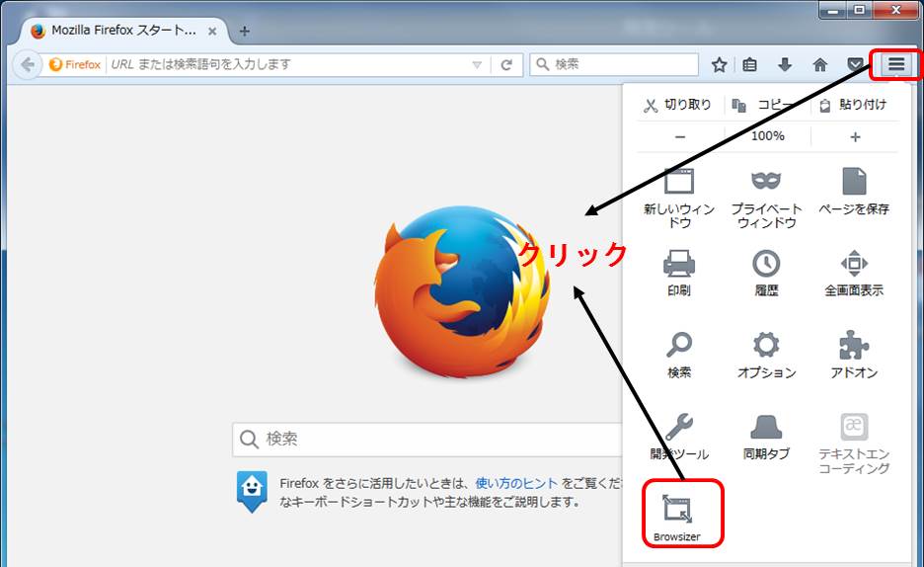Screen dimensions: 924x567
Task: Reset zoom by clicking 100%
Action: click(767, 136)
